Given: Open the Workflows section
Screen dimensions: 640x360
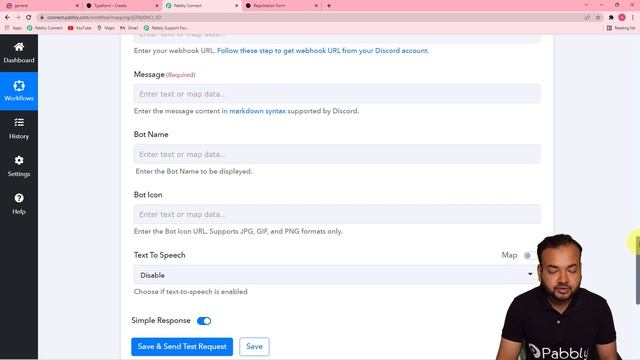Looking at the screenshot, I should [19, 91].
